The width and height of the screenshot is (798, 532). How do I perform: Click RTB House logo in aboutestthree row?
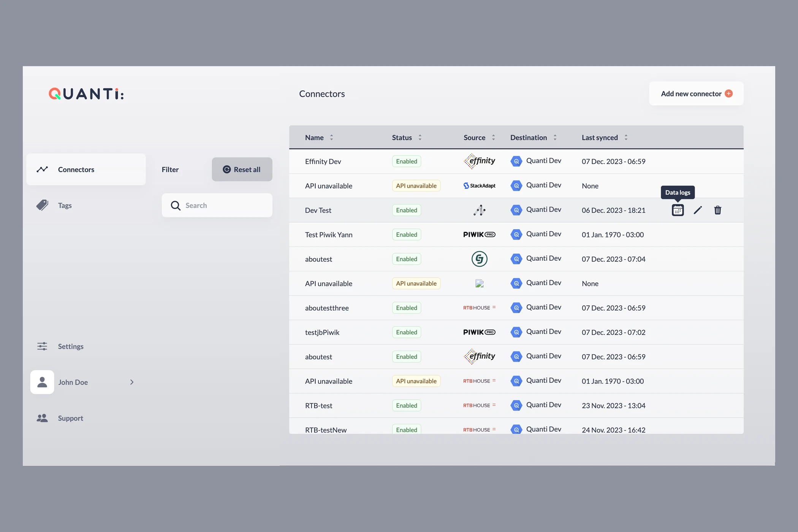[x=480, y=308]
